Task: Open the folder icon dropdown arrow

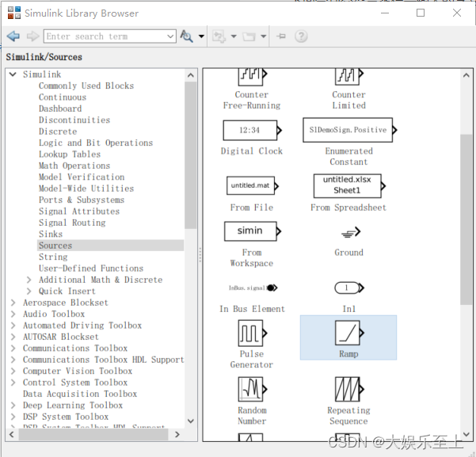Action: coord(263,36)
